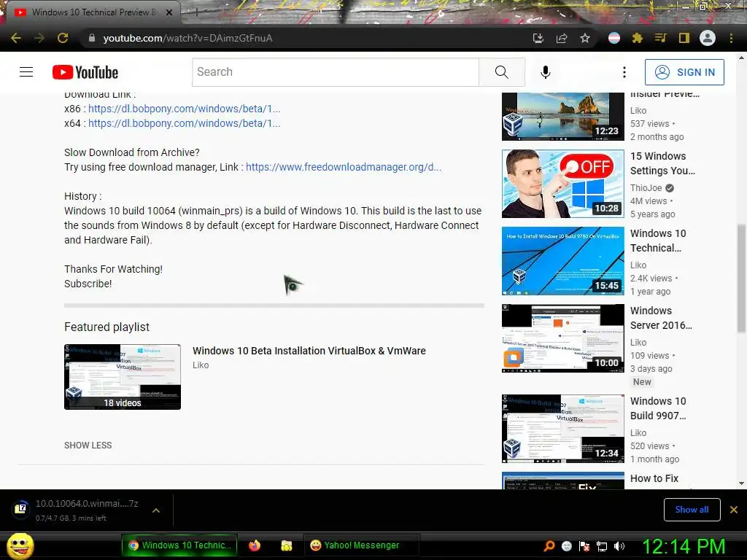The width and height of the screenshot is (747, 560).
Task: Click the striped circular extension icon
Action: [614, 38]
